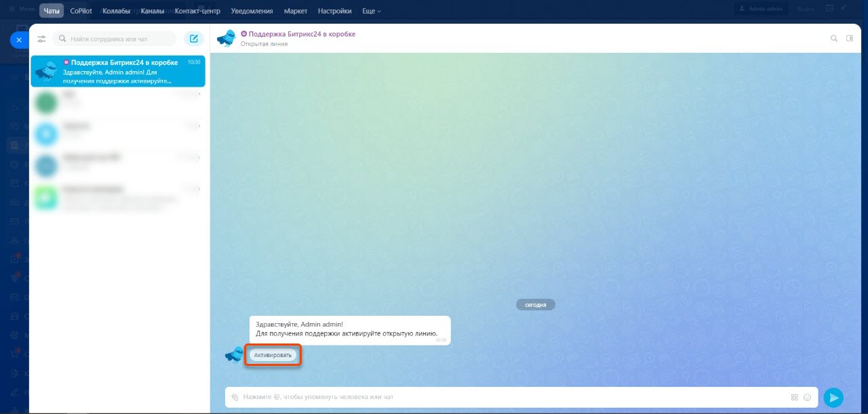Close the messenger with the blue X button
The image size is (868, 414).
click(19, 40)
